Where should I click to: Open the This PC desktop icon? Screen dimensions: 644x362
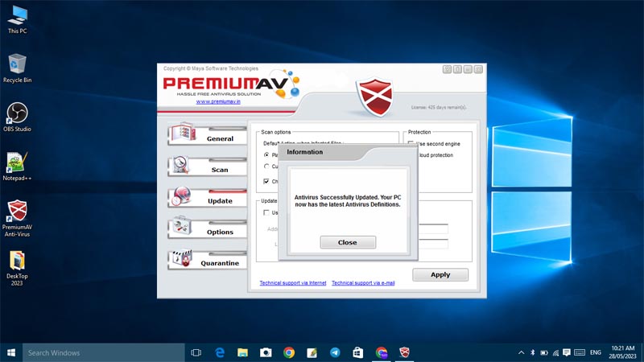tap(17, 19)
